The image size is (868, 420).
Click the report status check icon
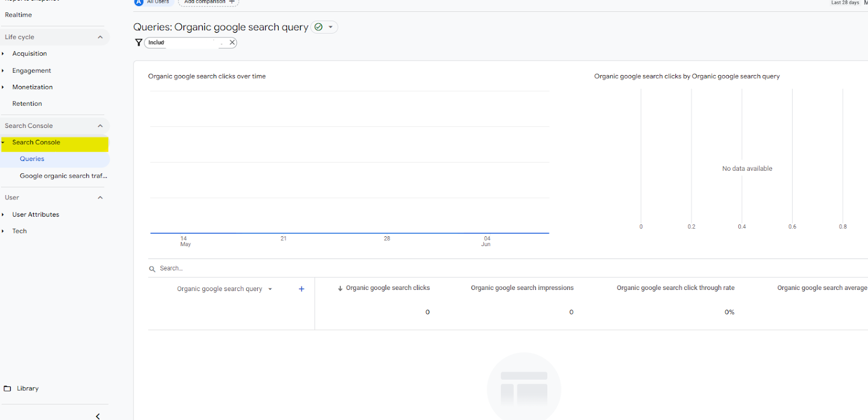coord(318,27)
